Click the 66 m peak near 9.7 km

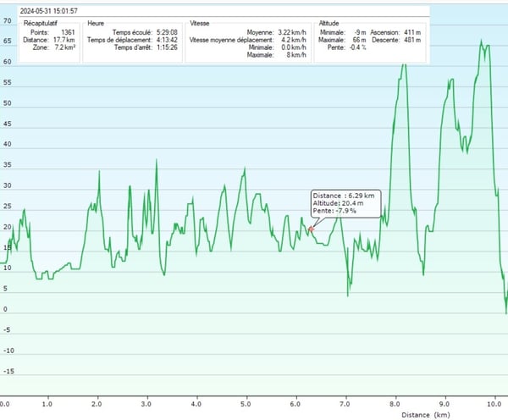click(481, 41)
